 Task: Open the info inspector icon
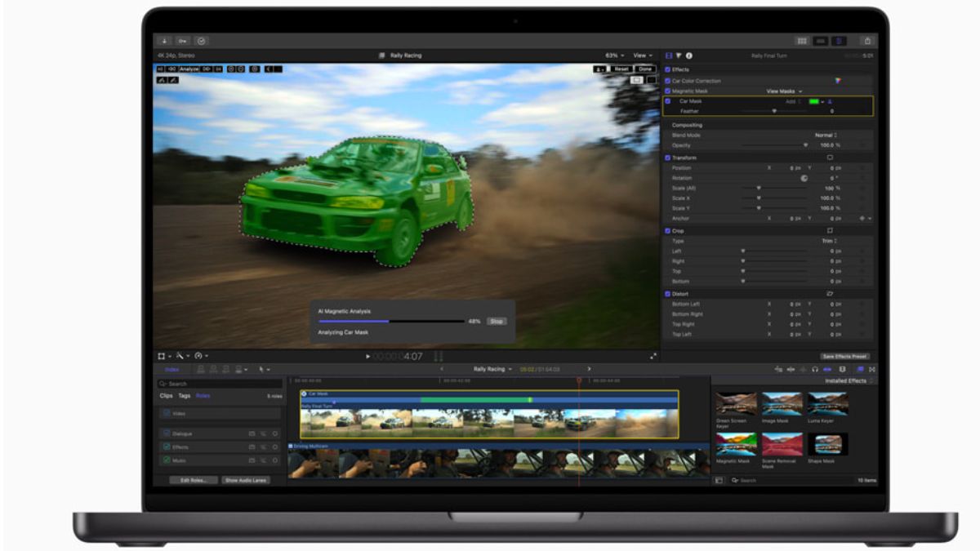point(689,56)
